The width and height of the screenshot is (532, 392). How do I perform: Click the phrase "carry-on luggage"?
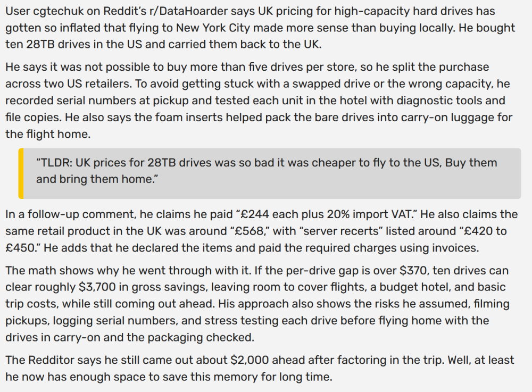(x=414, y=117)
